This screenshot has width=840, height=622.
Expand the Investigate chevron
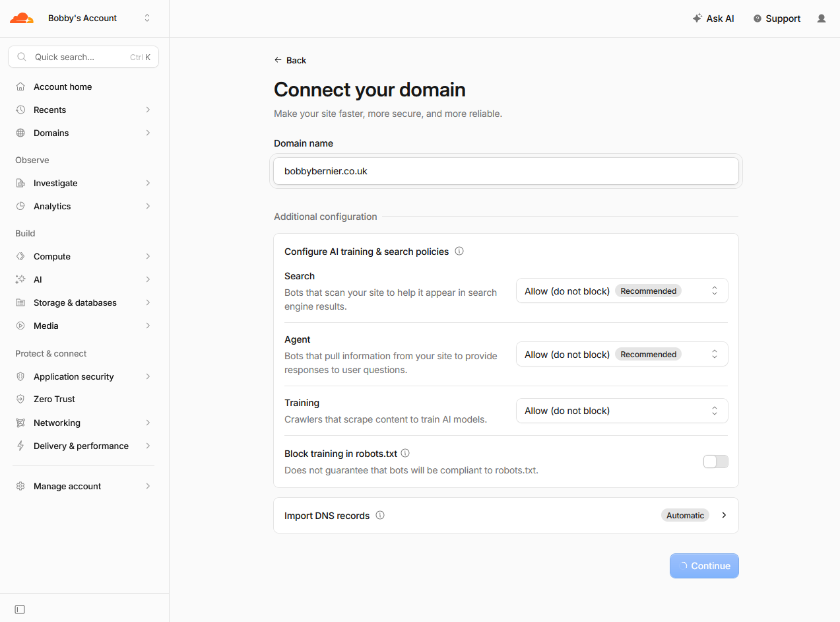pos(148,183)
